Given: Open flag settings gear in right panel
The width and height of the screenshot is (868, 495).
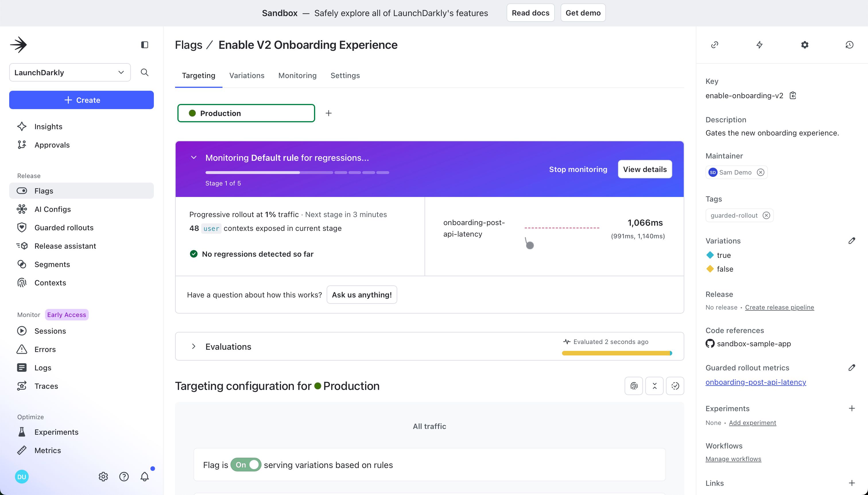Looking at the screenshot, I should 805,45.
